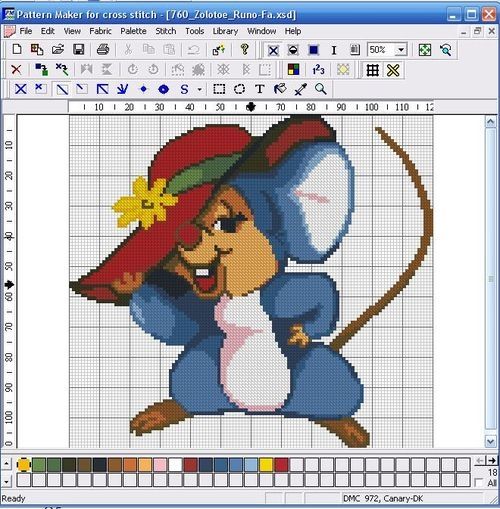Open a file with the folder icon
500x509 pixels.
click(58, 50)
